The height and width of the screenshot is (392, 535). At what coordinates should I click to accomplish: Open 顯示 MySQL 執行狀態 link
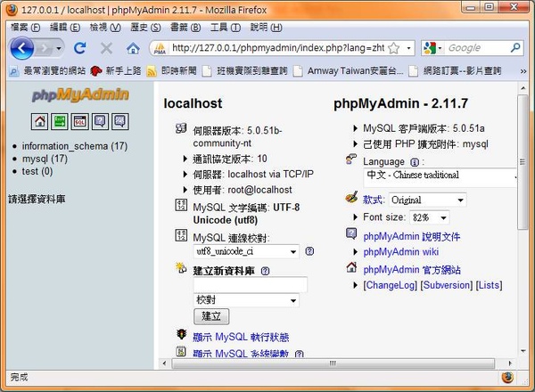(x=241, y=337)
